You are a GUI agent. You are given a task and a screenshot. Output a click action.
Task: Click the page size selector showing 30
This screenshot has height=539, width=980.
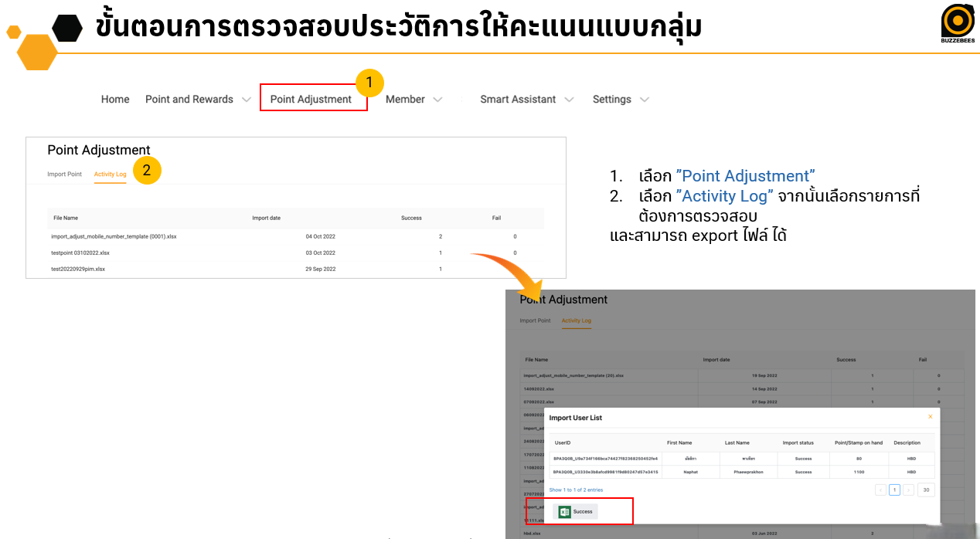coord(926,490)
